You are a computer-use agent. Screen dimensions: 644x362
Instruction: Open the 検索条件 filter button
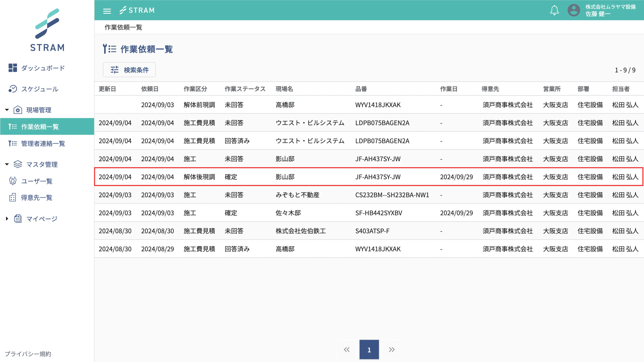point(129,70)
